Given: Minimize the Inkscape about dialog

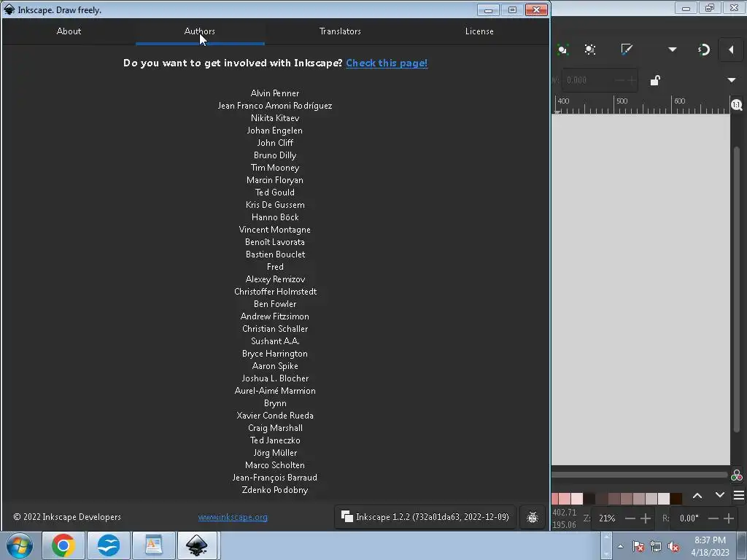Looking at the screenshot, I should (488, 10).
